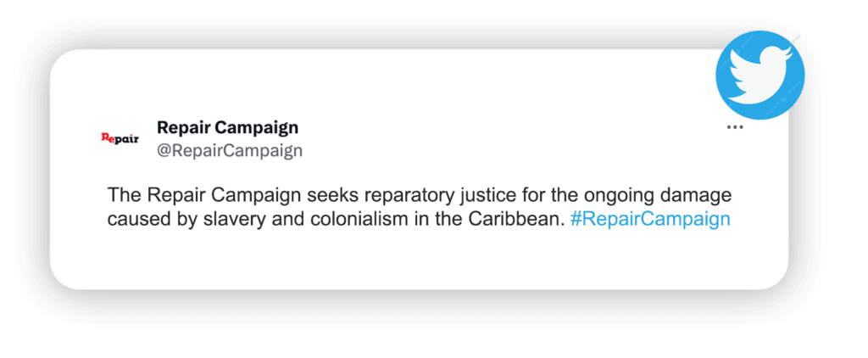
Task: Follow the #RepairCampaign hashtag link
Action: [650, 219]
